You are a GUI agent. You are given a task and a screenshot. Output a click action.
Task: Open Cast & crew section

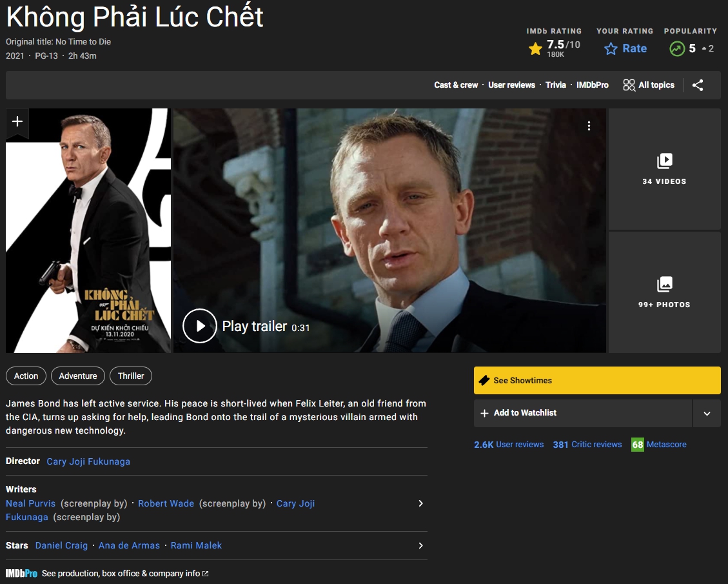pos(455,85)
